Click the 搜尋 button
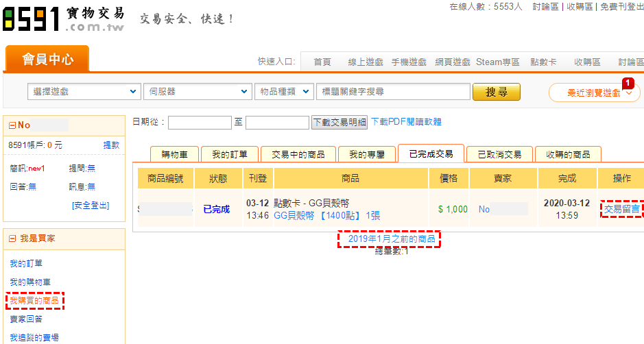The image size is (644, 344). [x=496, y=92]
